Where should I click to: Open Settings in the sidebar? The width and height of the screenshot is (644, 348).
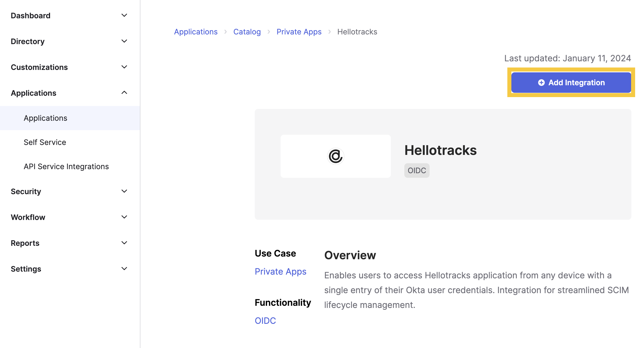(26, 269)
